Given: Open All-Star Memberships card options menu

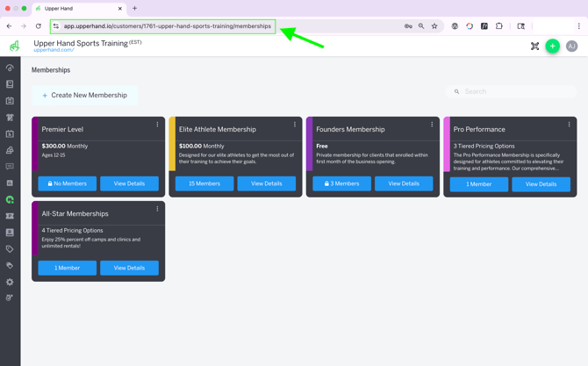Looking at the screenshot, I should point(158,209).
